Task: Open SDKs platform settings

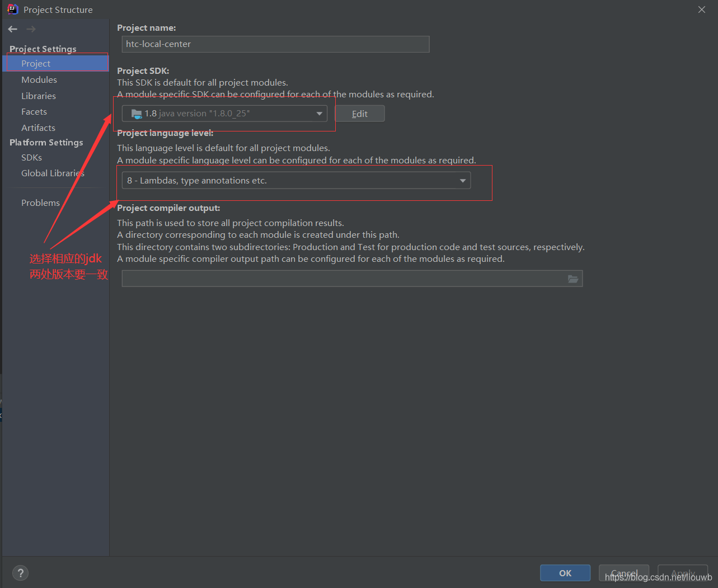Action: [x=31, y=158]
